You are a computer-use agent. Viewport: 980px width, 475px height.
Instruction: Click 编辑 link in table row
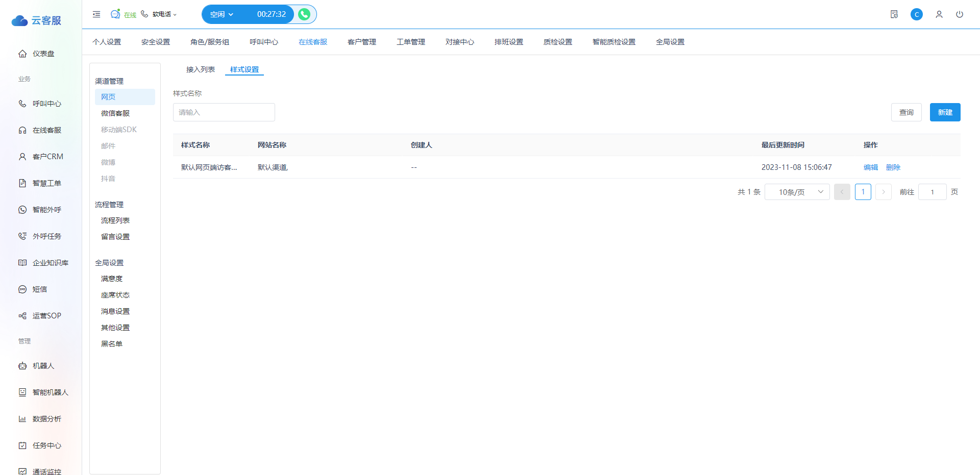[x=871, y=167]
